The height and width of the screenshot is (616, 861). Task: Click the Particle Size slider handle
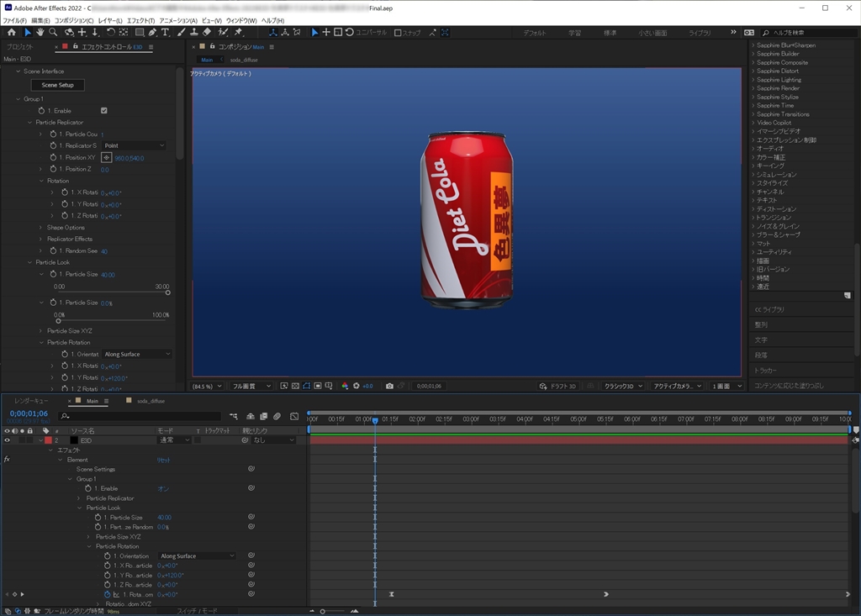click(x=167, y=292)
